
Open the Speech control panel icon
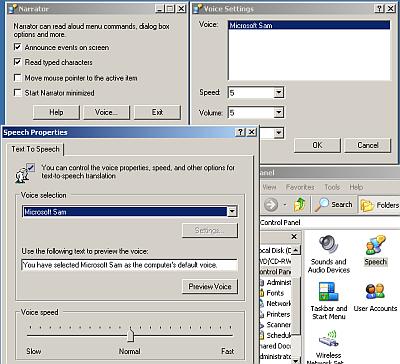[x=375, y=250]
